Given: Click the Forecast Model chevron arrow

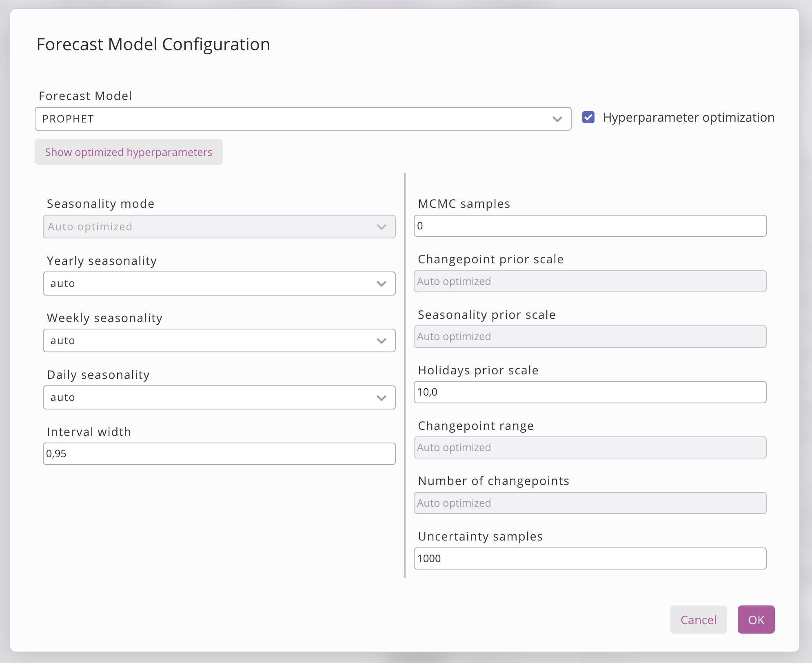Looking at the screenshot, I should (x=557, y=119).
